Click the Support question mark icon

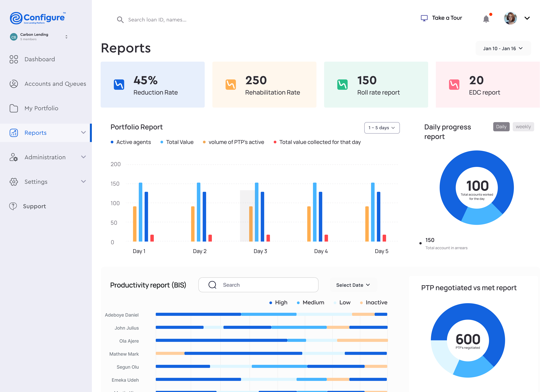click(x=13, y=206)
